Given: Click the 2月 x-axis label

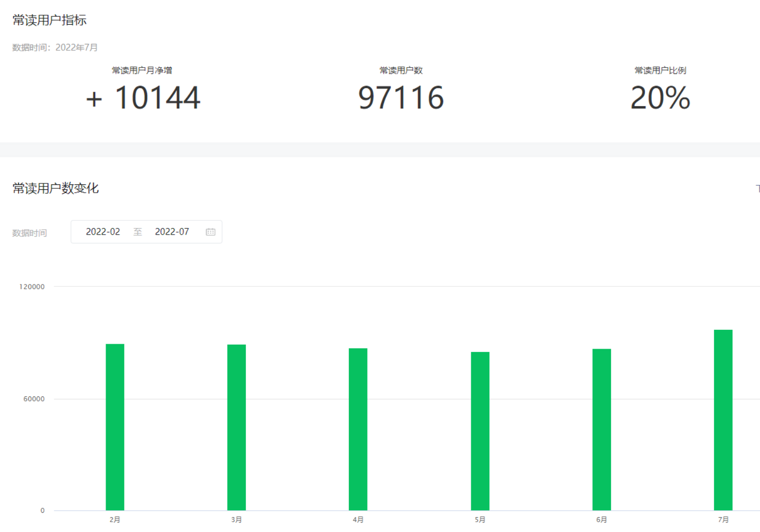Looking at the screenshot, I should [115, 520].
